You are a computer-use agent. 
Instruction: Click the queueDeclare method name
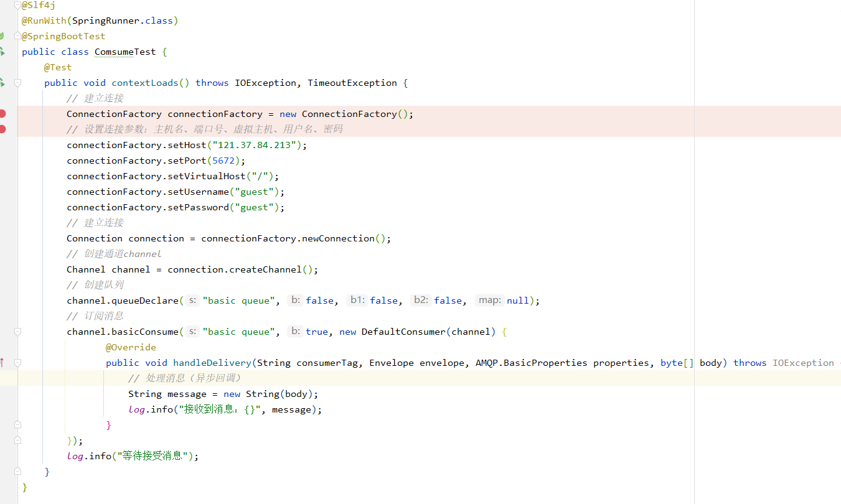(145, 301)
